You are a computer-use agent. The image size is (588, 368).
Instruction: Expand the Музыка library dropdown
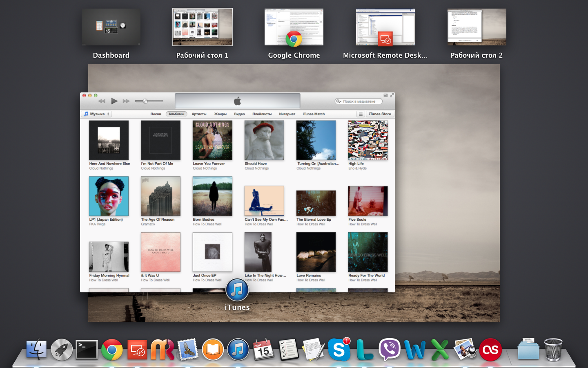(x=97, y=114)
